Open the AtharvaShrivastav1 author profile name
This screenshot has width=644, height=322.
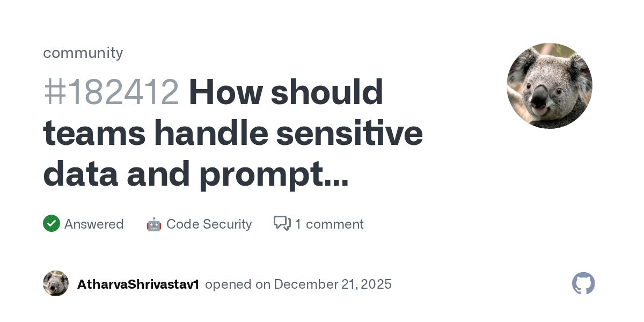point(138,284)
